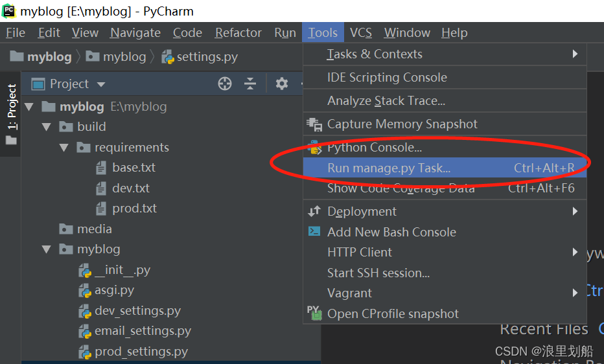Expand the Vagrant submenu arrow

[575, 293]
